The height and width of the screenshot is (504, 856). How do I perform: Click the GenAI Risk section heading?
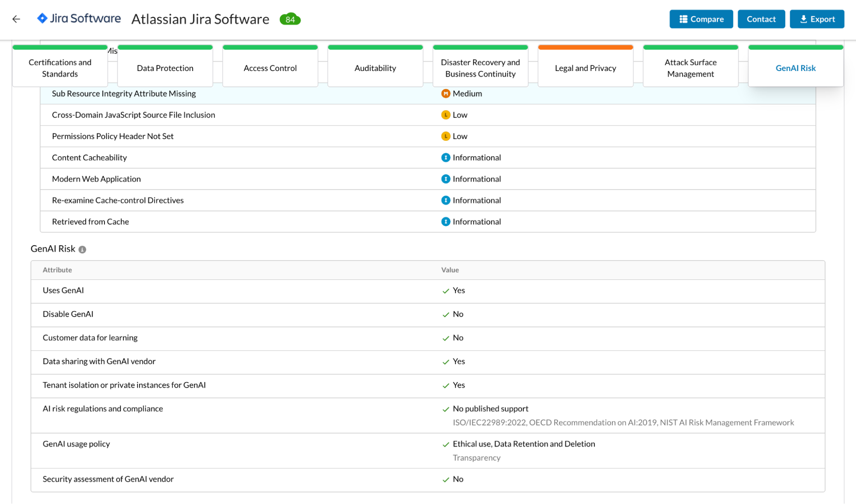[53, 249]
